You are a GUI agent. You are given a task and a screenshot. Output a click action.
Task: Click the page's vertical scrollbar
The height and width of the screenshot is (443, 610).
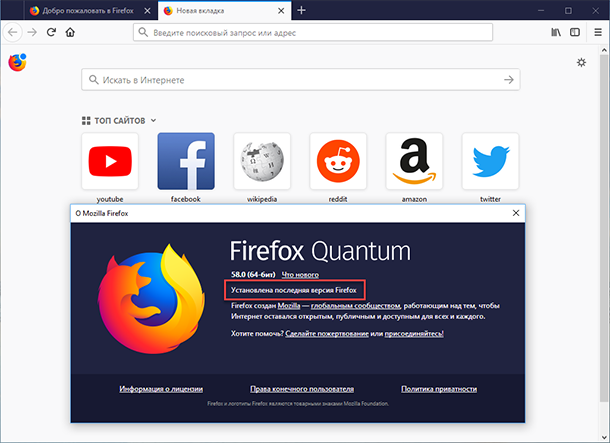604,228
